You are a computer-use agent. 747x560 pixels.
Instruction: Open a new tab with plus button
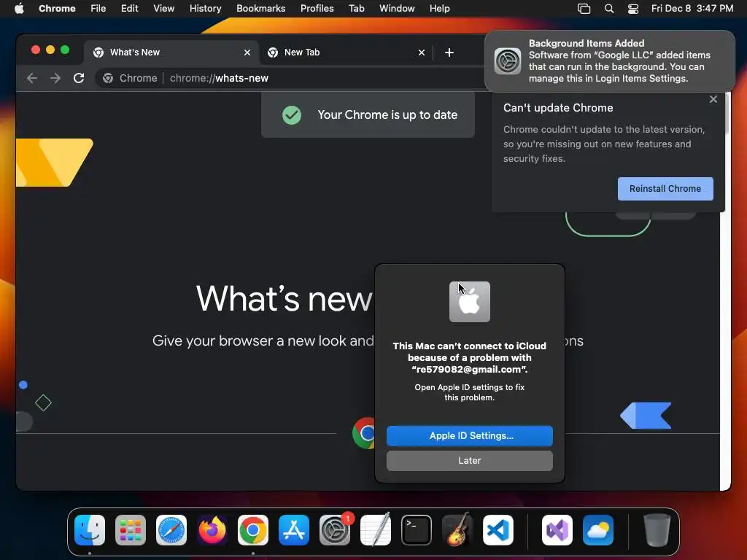[449, 52]
